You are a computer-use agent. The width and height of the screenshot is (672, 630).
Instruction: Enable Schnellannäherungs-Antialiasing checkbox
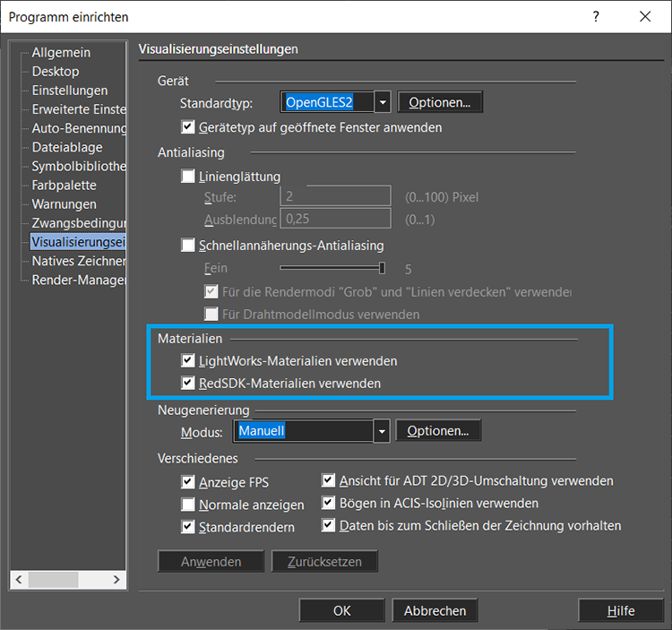tap(188, 246)
